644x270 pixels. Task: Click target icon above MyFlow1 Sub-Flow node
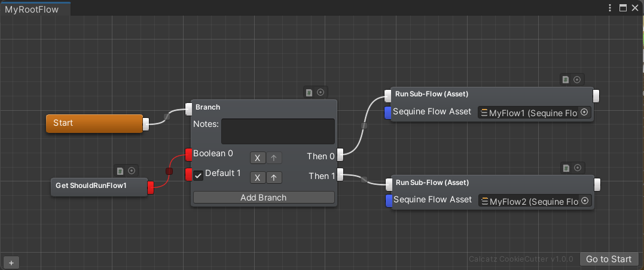pyautogui.click(x=577, y=80)
